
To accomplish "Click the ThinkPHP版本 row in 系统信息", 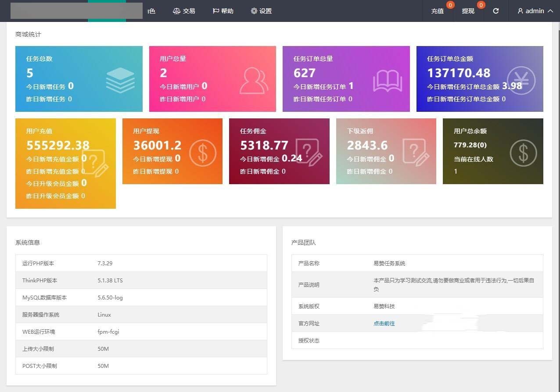I will coord(141,280).
